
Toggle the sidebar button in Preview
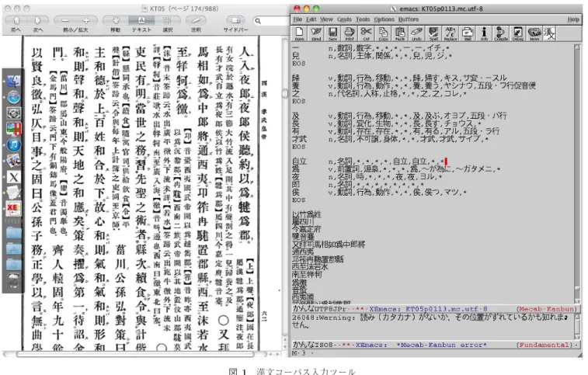[x=235, y=20]
